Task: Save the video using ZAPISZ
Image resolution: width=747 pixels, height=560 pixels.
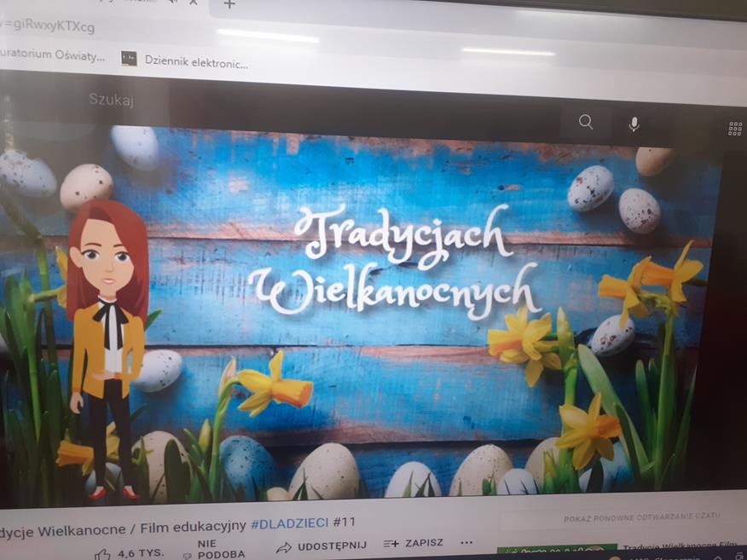Action: (414, 543)
